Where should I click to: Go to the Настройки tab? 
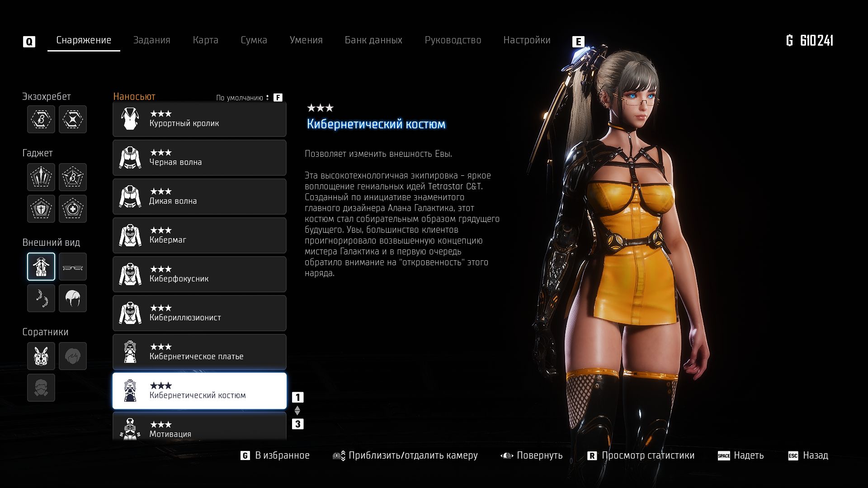527,40
